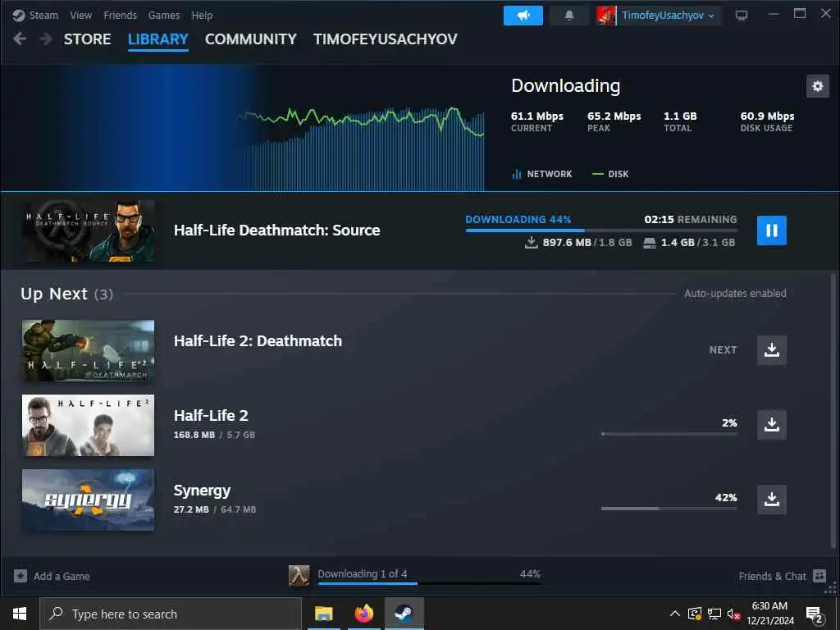Open the Help menu
This screenshot has width=840, height=630.
click(202, 15)
